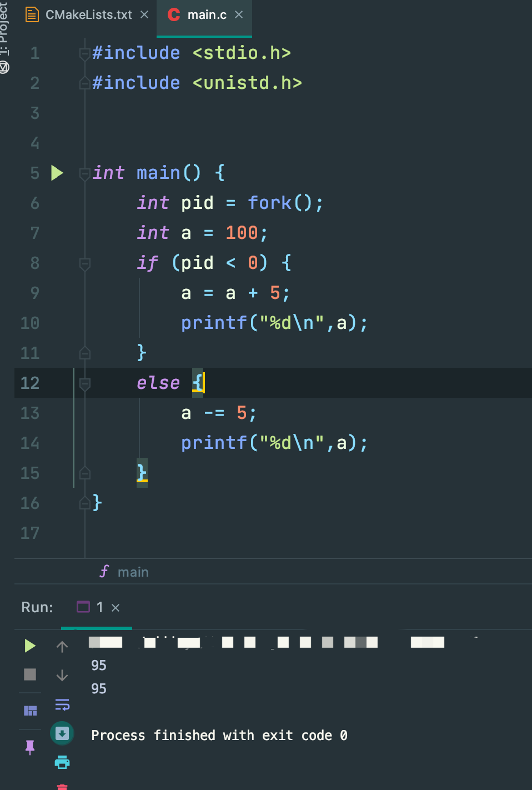532x790 pixels.
Task: Click the down arrow in console toolbar
Action: 62,676
